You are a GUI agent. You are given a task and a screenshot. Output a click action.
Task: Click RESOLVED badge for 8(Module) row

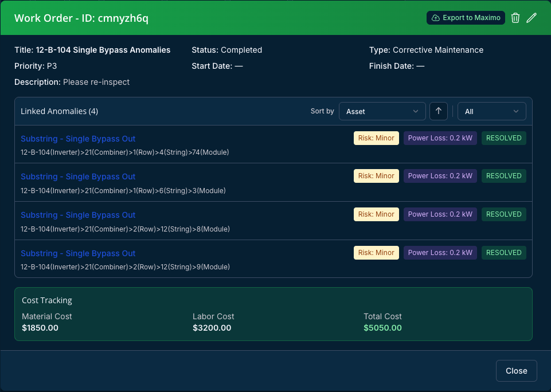tap(503, 214)
